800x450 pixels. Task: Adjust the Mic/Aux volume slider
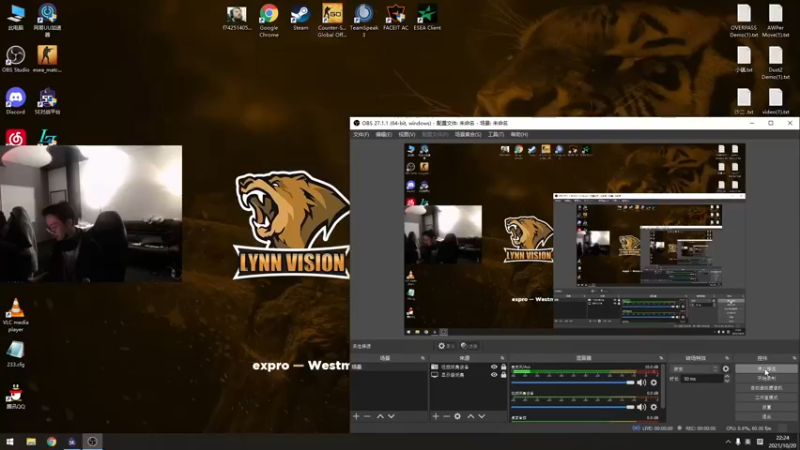[x=573, y=383]
